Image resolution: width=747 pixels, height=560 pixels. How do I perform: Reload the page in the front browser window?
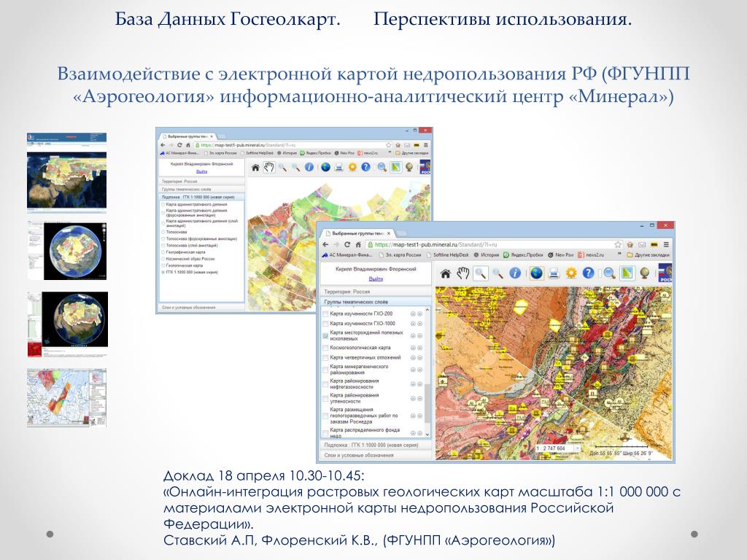[x=347, y=245]
